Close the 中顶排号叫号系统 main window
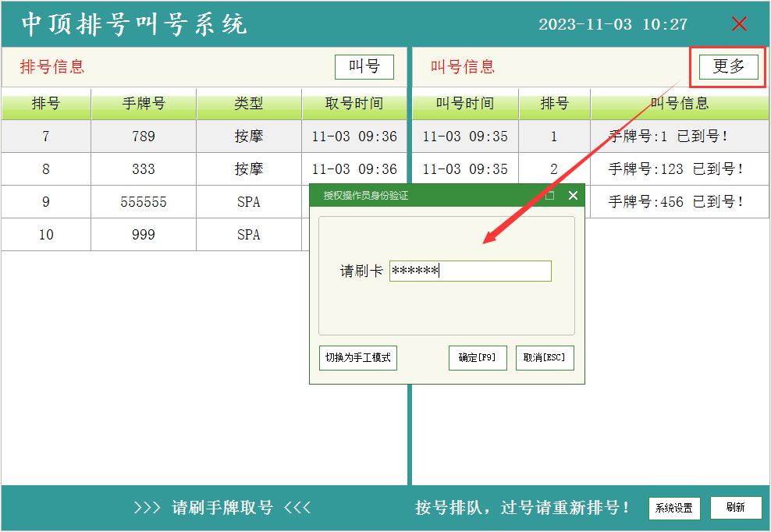Image resolution: width=771 pixels, height=532 pixels. (739, 23)
